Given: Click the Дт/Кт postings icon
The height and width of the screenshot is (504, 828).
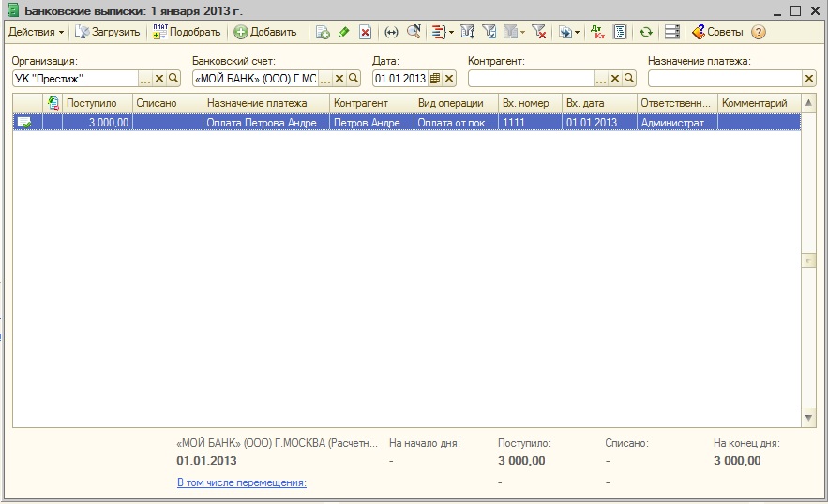Looking at the screenshot, I should click(x=598, y=32).
